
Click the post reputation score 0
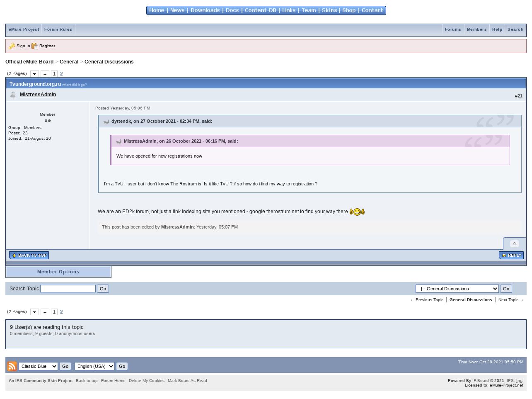pos(514,244)
